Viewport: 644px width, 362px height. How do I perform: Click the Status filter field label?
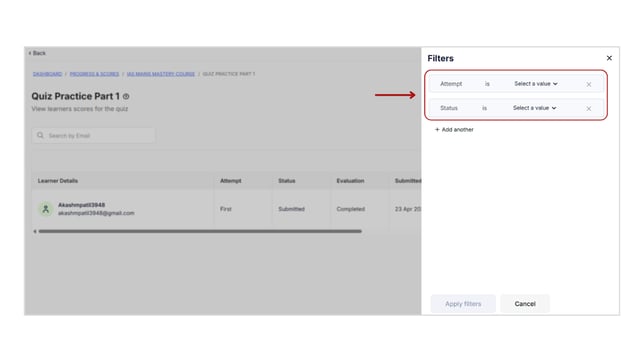click(449, 108)
